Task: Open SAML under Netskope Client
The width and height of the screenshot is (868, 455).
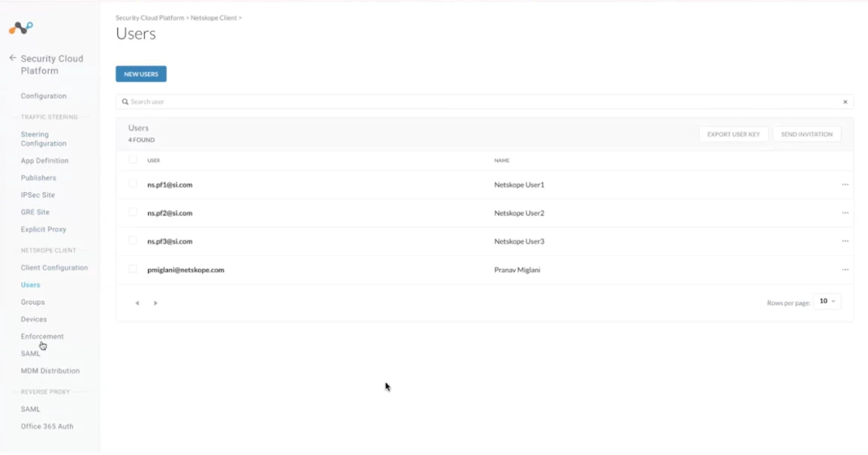Action: [31, 354]
